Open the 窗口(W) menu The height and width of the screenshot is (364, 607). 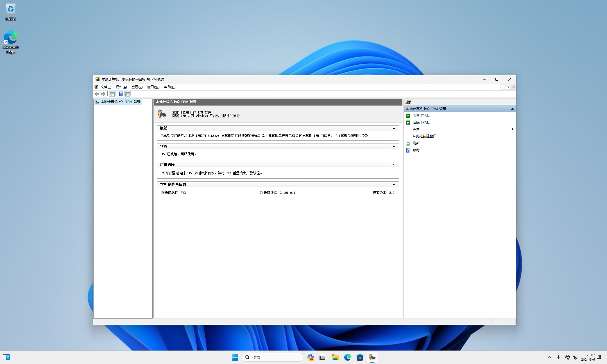point(153,87)
